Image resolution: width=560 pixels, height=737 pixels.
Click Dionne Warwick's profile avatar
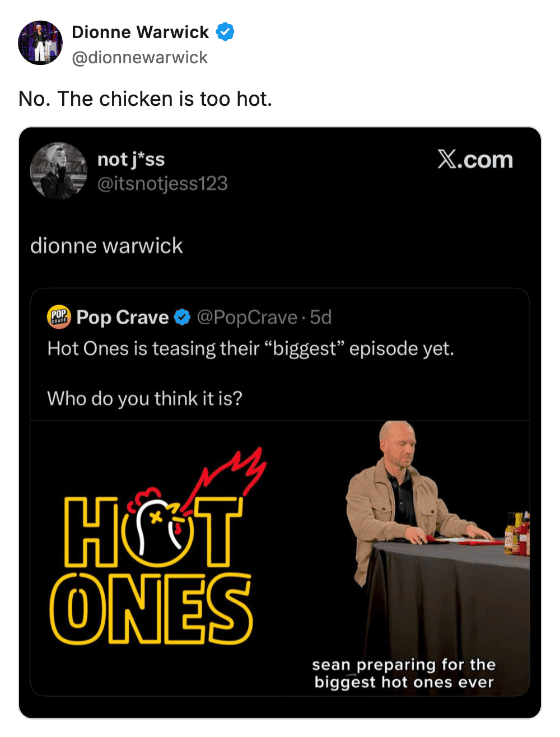pos(40,43)
